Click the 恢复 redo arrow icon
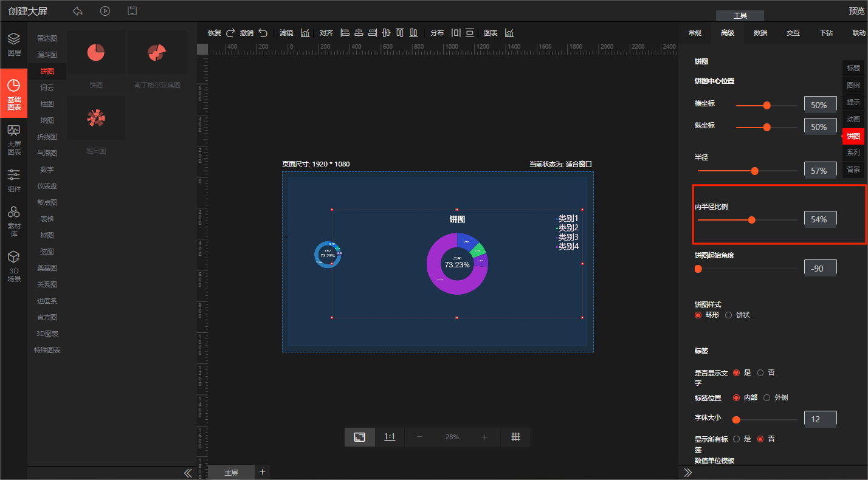 coord(230,33)
